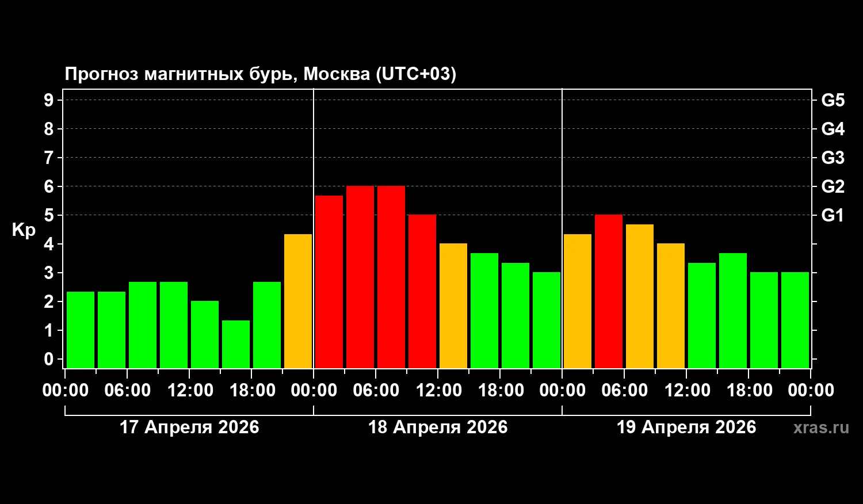Click the 12:00 time label under 18 April
Screen dimensions: 863x504
tap(438, 391)
